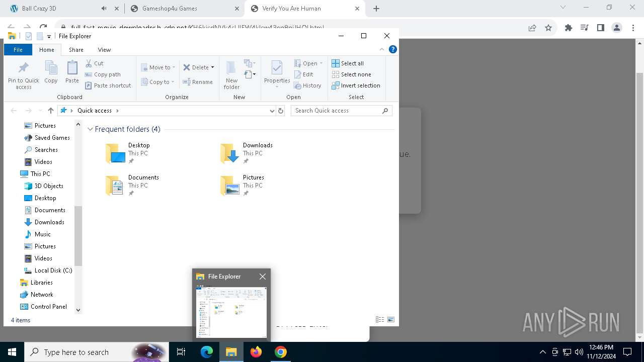Image resolution: width=644 pixels, height=362 pixels.
Task: Select This PC in navigation pane
Action: [x=35, y=174]
